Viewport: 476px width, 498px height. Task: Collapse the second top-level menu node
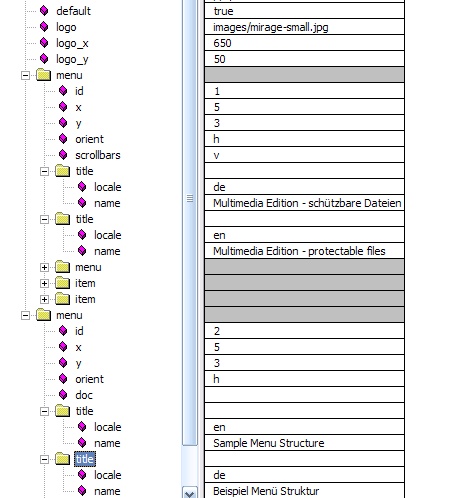pos(25,315)
